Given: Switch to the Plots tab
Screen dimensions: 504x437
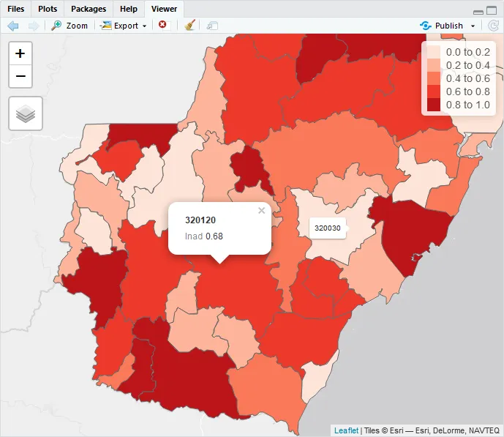Looking at the screenshot, I should (x=48, y=9).
